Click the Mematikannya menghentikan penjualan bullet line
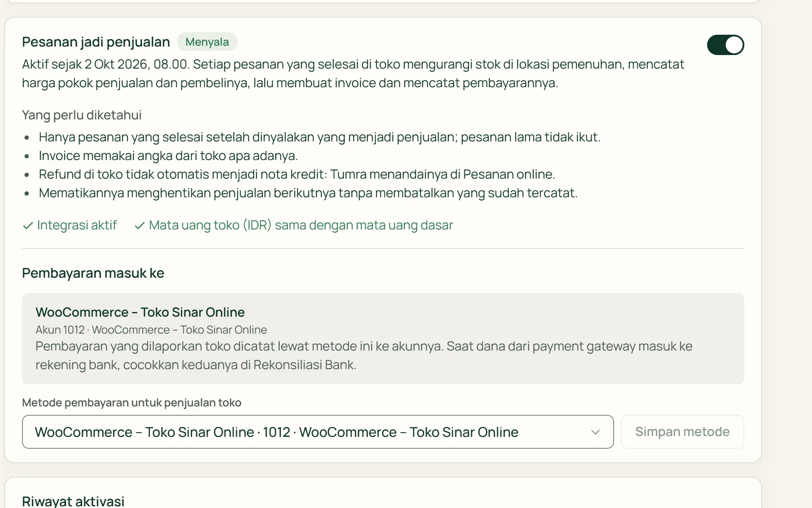This screenshot has height=508, width=812. 308,193
